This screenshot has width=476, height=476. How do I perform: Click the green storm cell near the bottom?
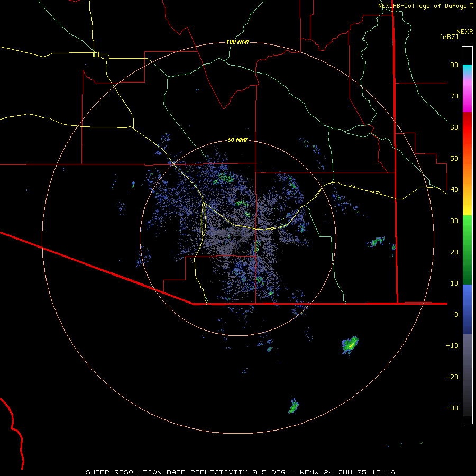point(294,406)
